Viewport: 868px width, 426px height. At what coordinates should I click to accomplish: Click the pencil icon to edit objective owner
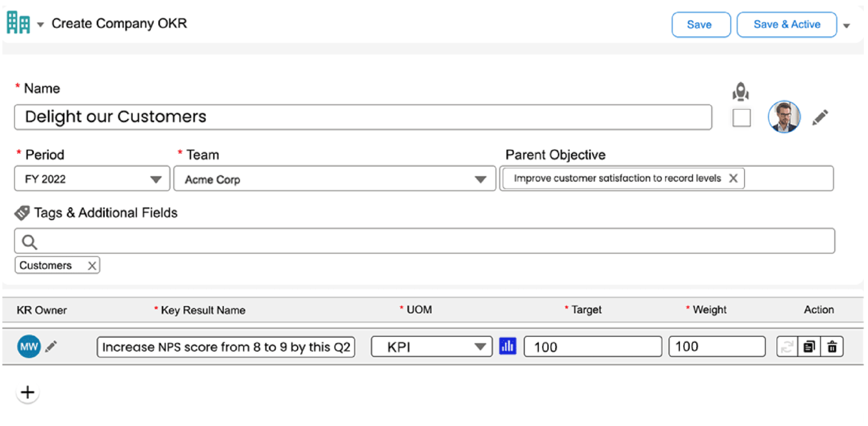tap(821, 117)
